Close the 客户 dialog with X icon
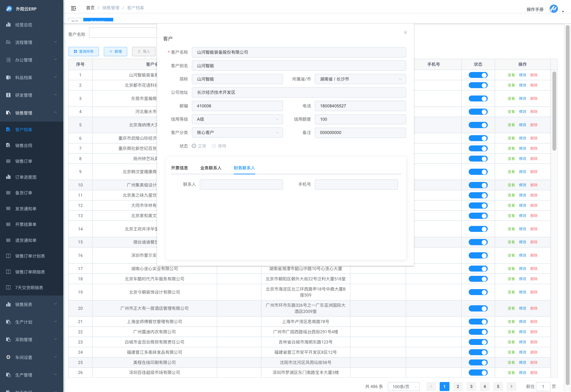The width and height of the screenshot is (571, 392). point(405,32)
